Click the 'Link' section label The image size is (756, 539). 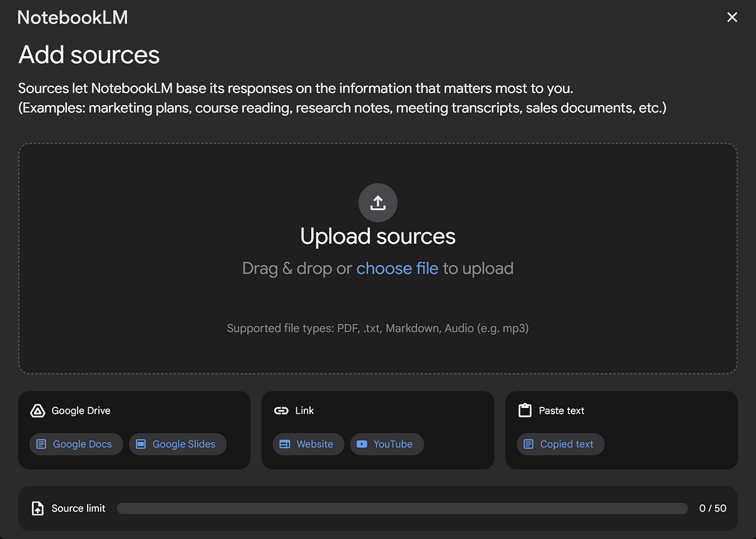(304, 411)
